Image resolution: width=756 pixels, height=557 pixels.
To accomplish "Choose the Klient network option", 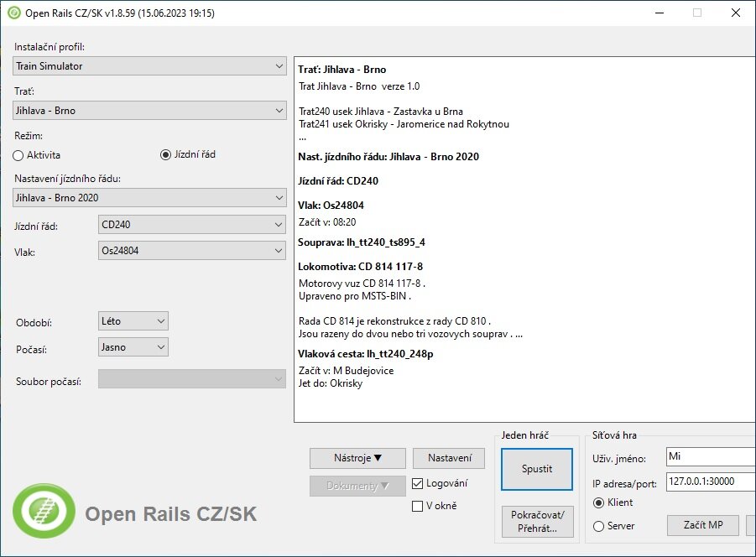I will pyautogui.click(x=599, y=503).
